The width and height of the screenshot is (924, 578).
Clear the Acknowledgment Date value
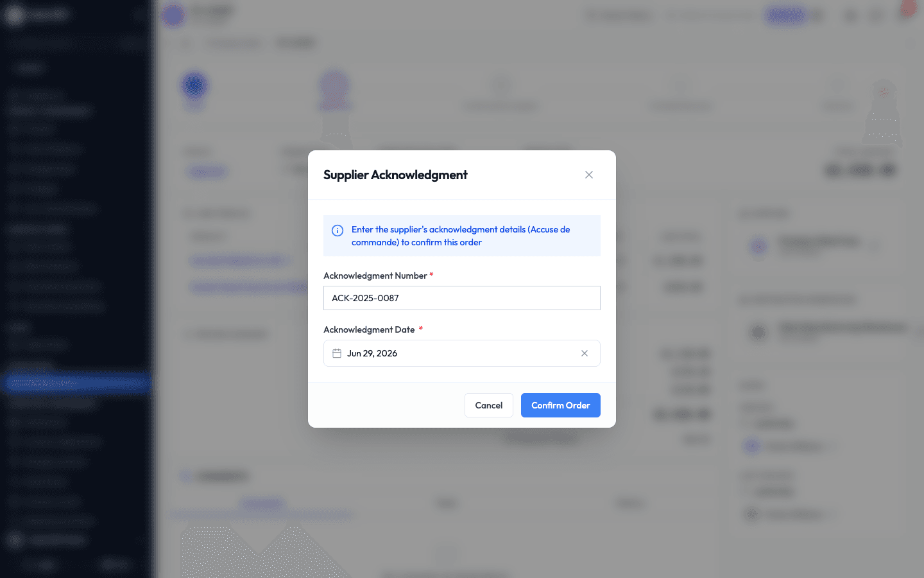(x=585, y=353)
